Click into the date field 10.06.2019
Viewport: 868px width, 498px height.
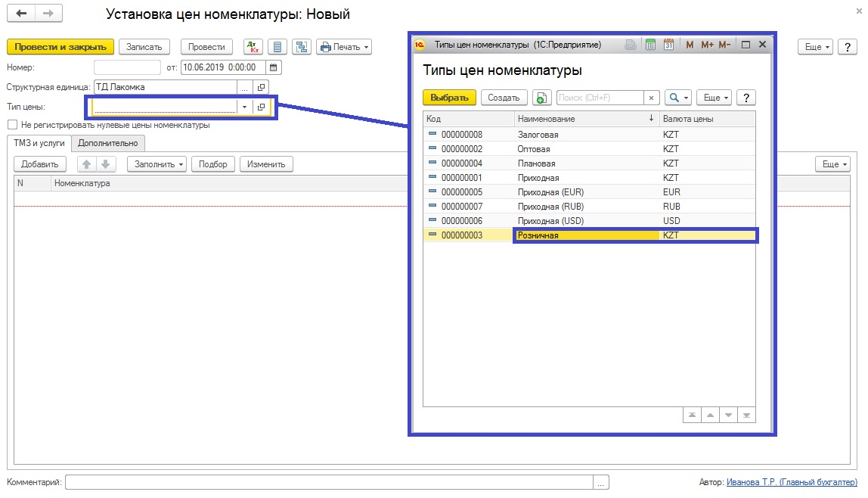click(224, 67)
